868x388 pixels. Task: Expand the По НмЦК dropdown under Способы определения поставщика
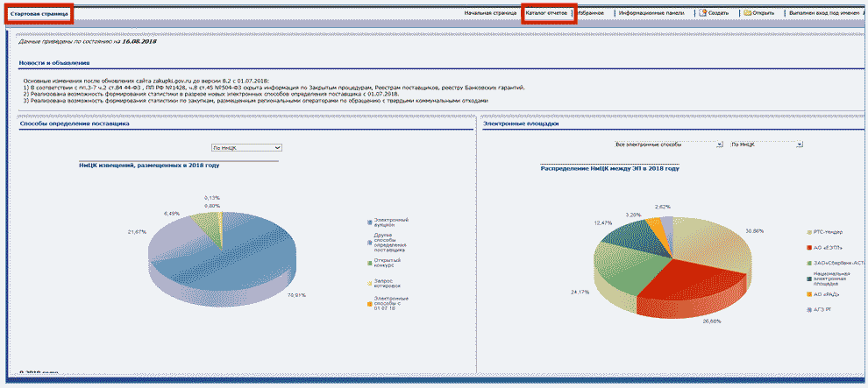point(245,148)
